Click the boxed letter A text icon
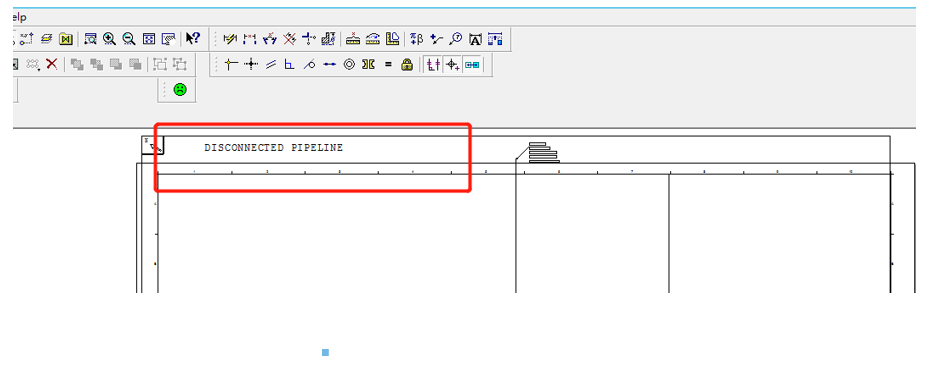Screen dimensions: 931x378 coord(475,40)
